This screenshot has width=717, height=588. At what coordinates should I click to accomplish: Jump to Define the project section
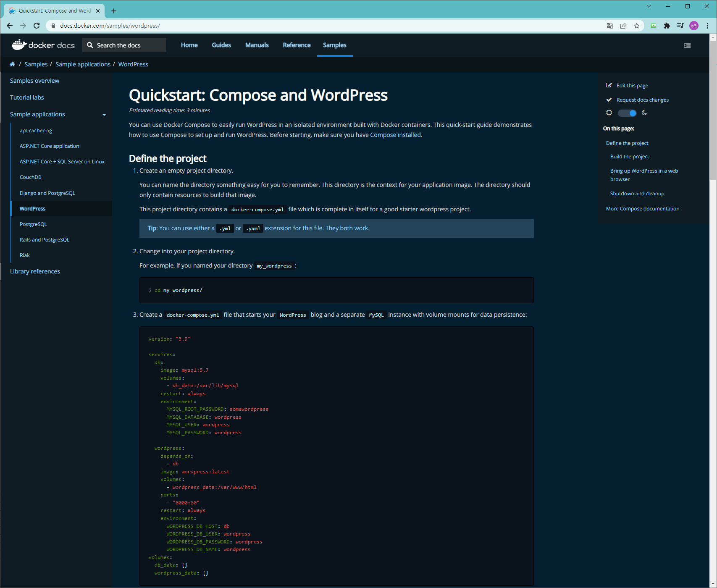coord(627,143)
